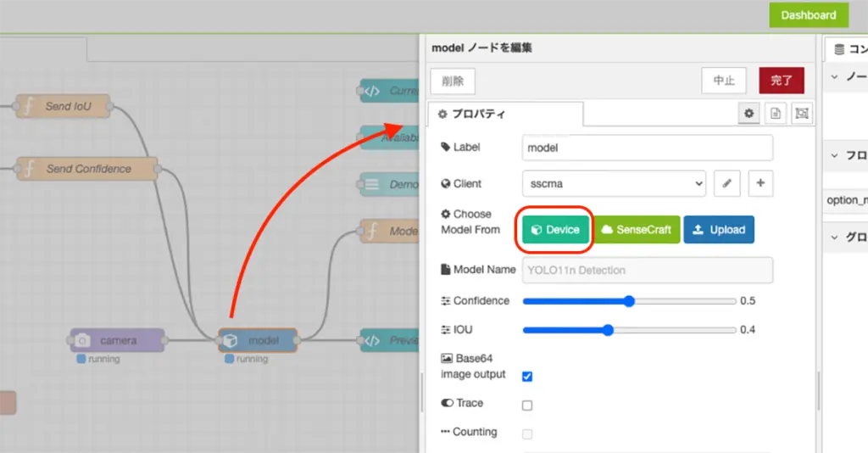Open node appearance icon
Image resolution: width=868 pixels, height=453 pixels.
point(802,114)
